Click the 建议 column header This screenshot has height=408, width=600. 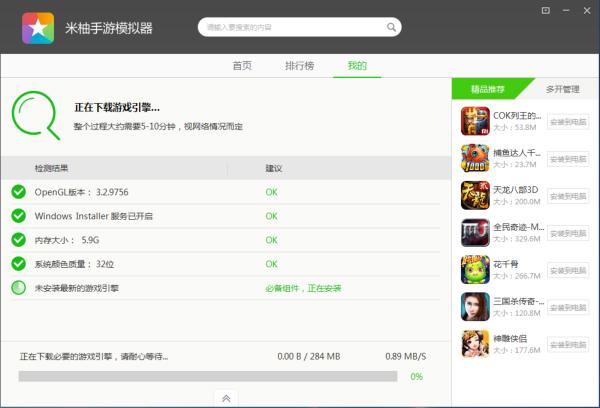click(x=274, y=168)
